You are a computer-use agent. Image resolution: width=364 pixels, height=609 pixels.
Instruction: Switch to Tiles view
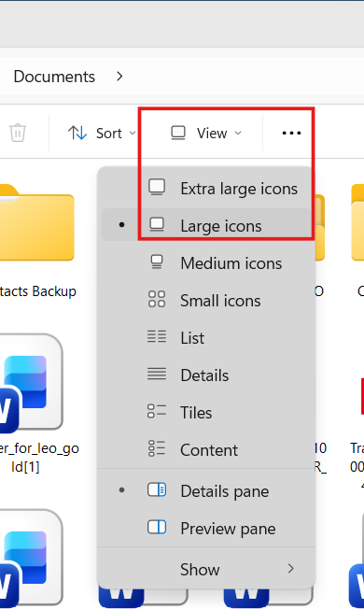(x=206, y=412)
